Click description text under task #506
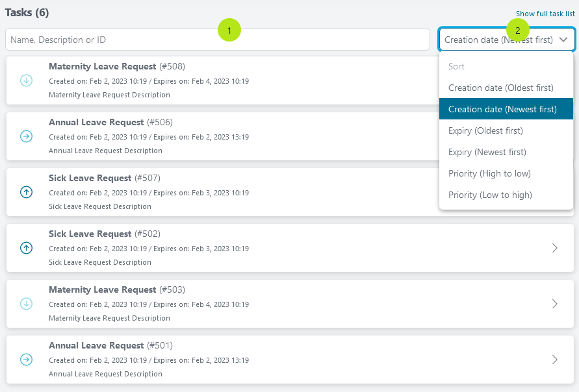Screen dimensions: 579x392 (105, 151)
